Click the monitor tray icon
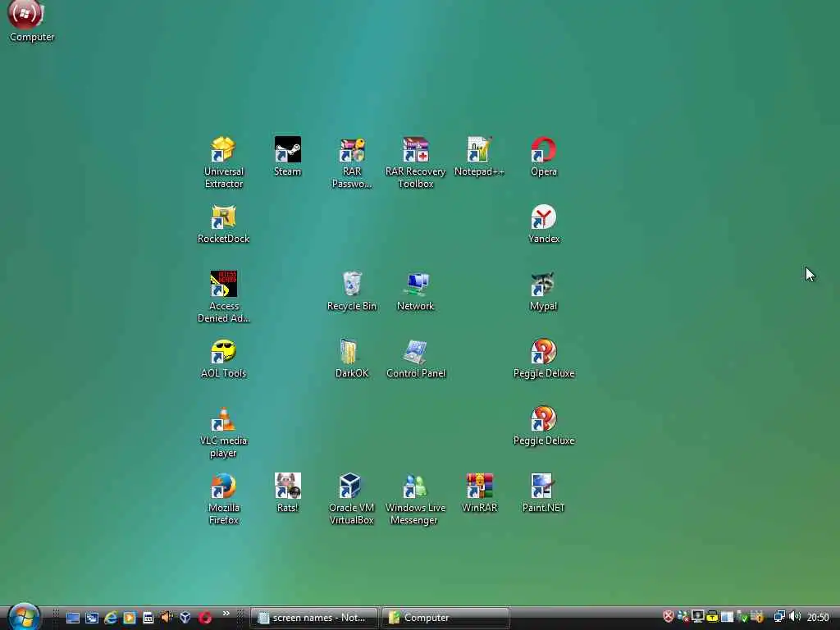The image size is (840, 630). (697, 616)
